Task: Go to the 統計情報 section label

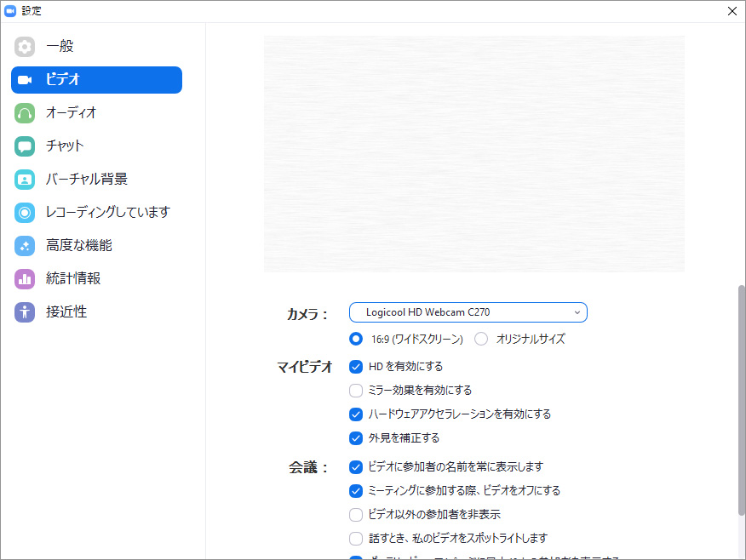Action: click(x=73, y=279)
